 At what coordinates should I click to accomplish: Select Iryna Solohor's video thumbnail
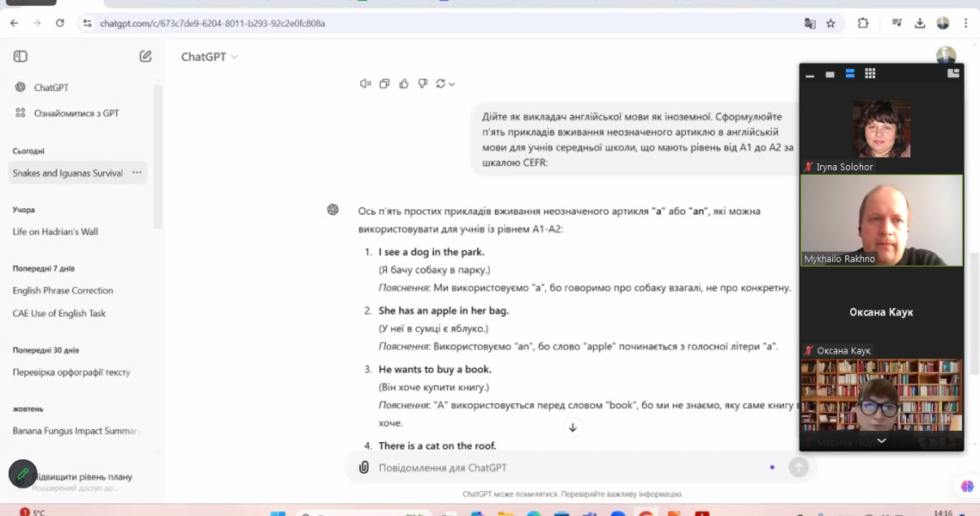pos(881,129)
